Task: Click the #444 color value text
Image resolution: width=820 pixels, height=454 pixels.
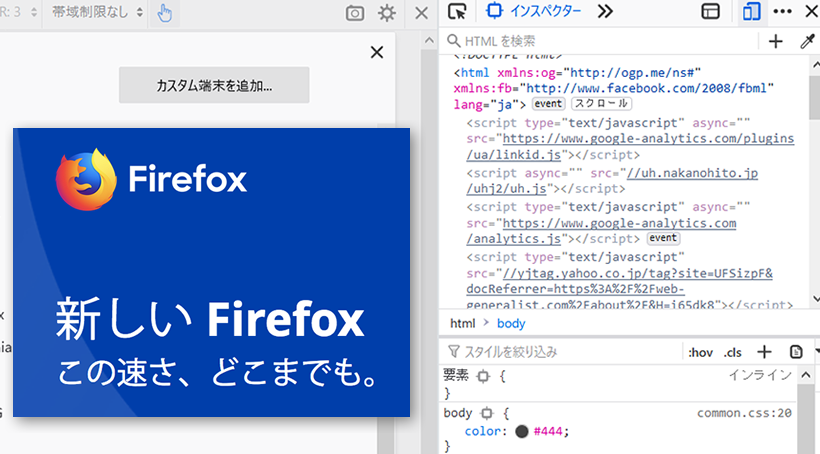Action: click(x=548, y=431)
